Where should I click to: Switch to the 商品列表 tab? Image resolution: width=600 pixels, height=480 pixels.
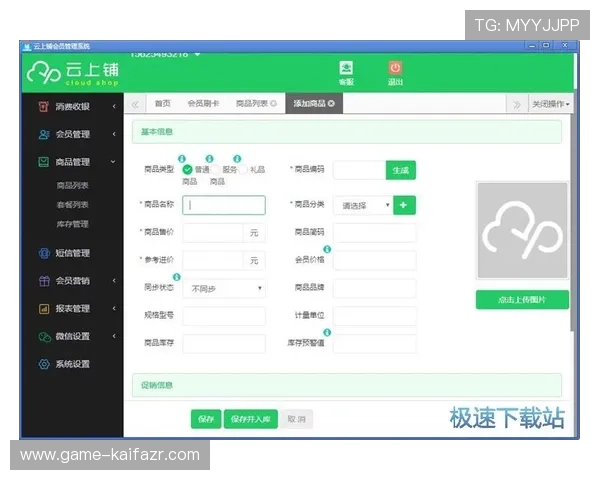click(251, 103)
